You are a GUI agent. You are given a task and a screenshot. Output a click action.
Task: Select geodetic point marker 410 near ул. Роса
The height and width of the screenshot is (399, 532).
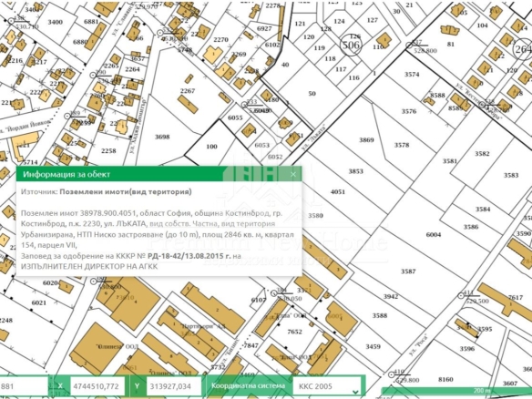(x=392, y=374)
